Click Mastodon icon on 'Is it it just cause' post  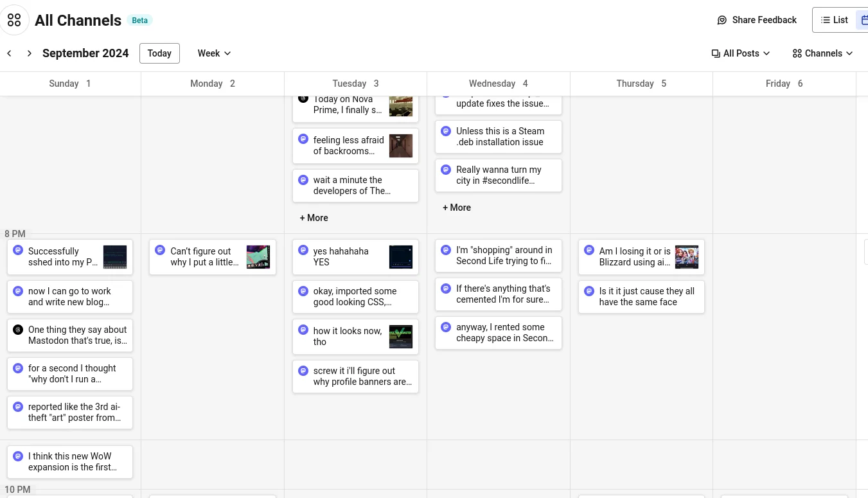pos(589,291)
